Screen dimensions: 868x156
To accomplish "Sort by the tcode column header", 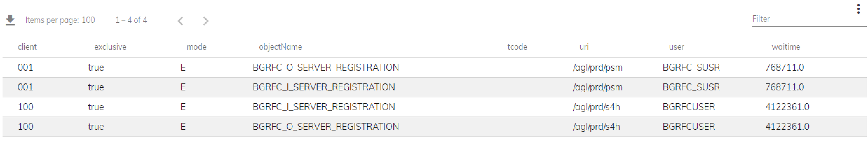I will (517, 47).
